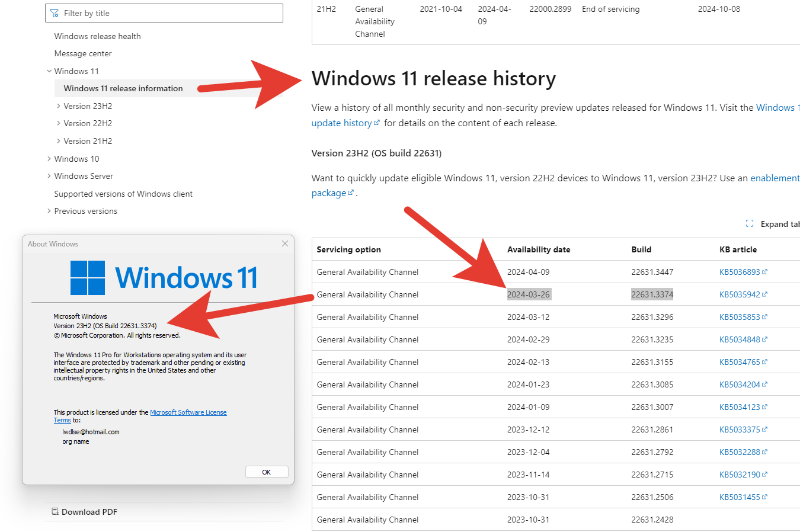Collapse the Windows 11 tree node
The image size is (800, 532).
pos(49,71)
